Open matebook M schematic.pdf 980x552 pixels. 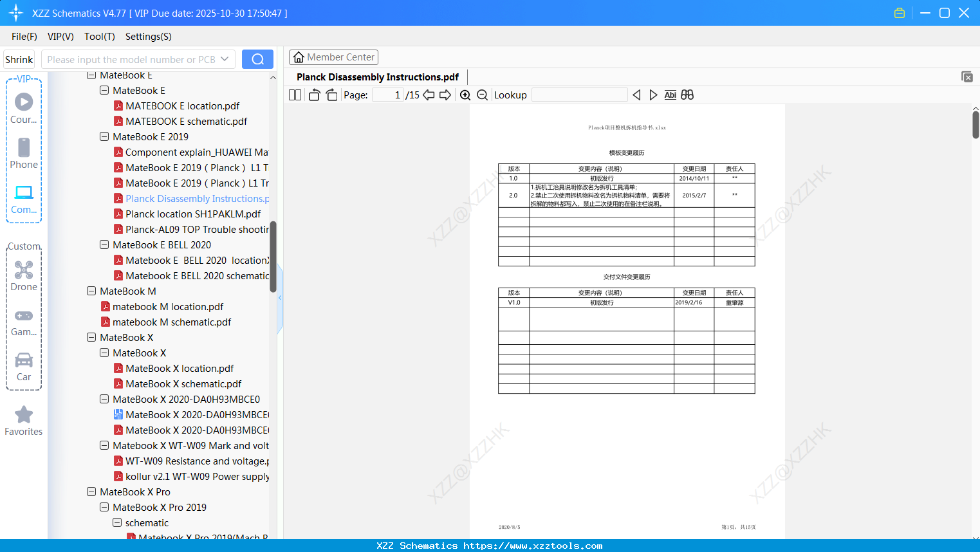tap(172, 322)
